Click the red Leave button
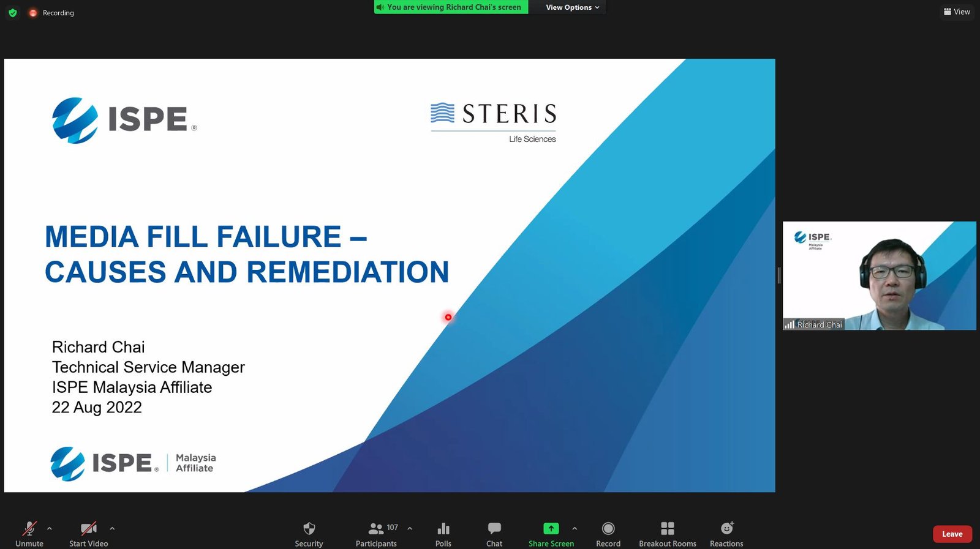Image resolution: width=980 pixels, height=549 pixels. click(x=952, y=534)
